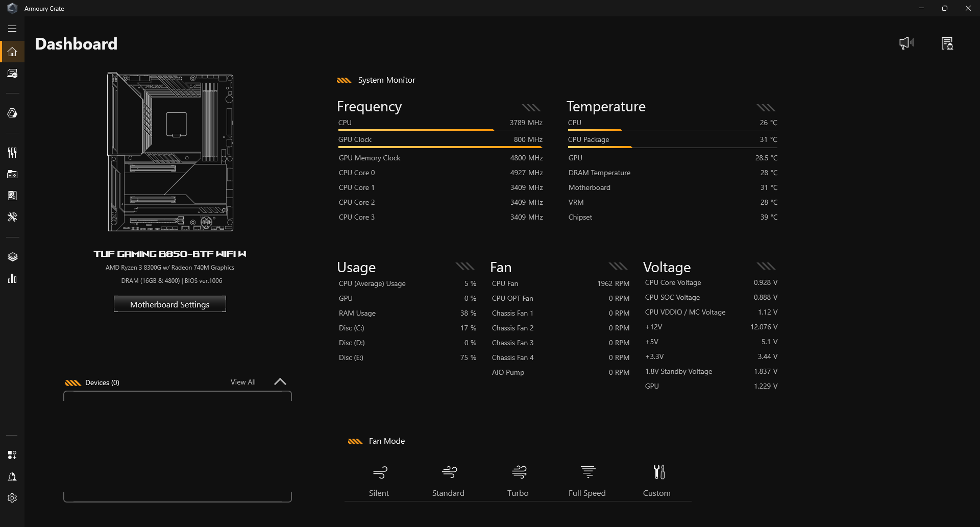Screen dimensions: 980x527
Task: Go to Home dashboard icon
Action: [12, 52]
